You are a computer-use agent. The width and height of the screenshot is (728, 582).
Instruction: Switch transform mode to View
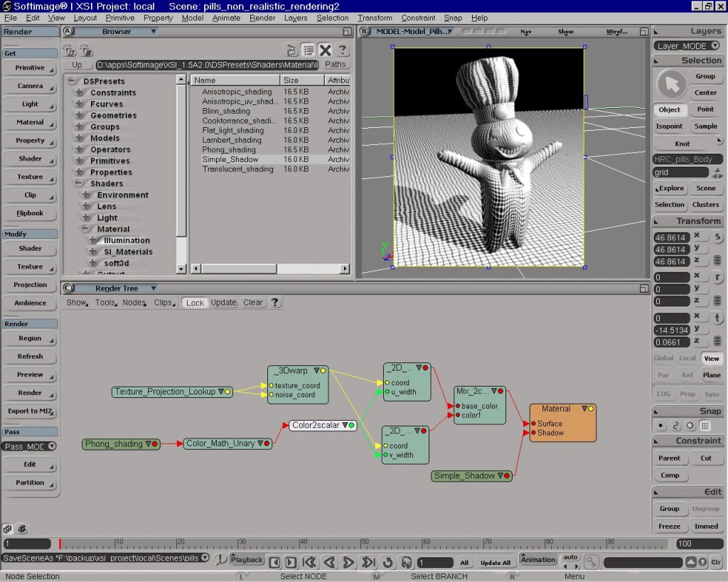pos(711,359)
